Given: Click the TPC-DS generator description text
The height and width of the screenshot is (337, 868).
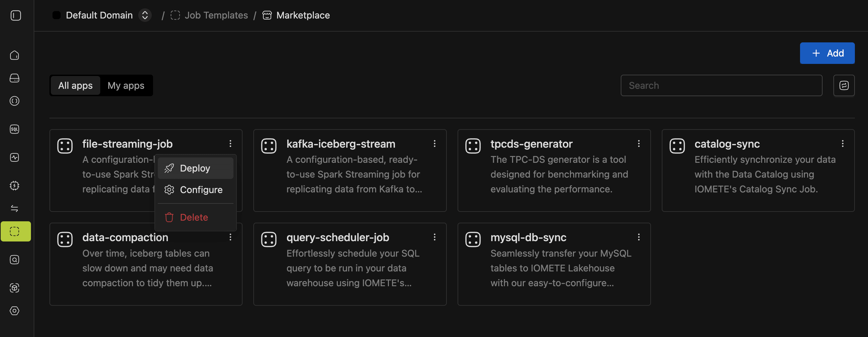Looking at the screenshot, I should 559,174.
